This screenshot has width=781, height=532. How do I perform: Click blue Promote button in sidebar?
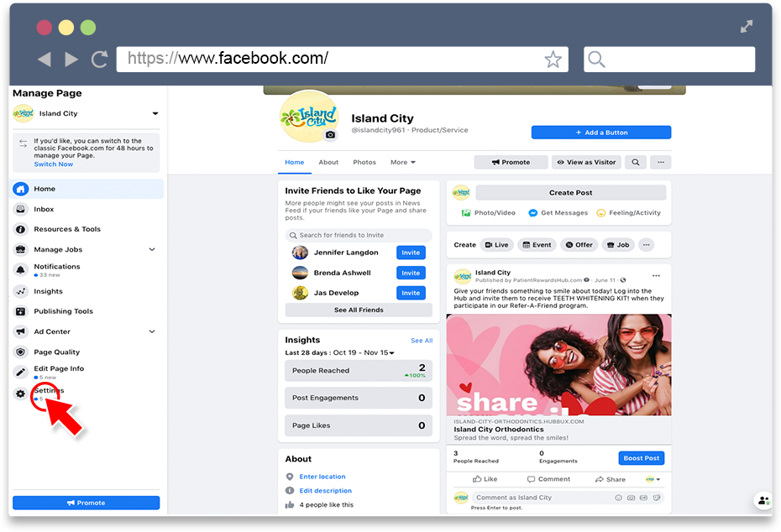(86, 503)
